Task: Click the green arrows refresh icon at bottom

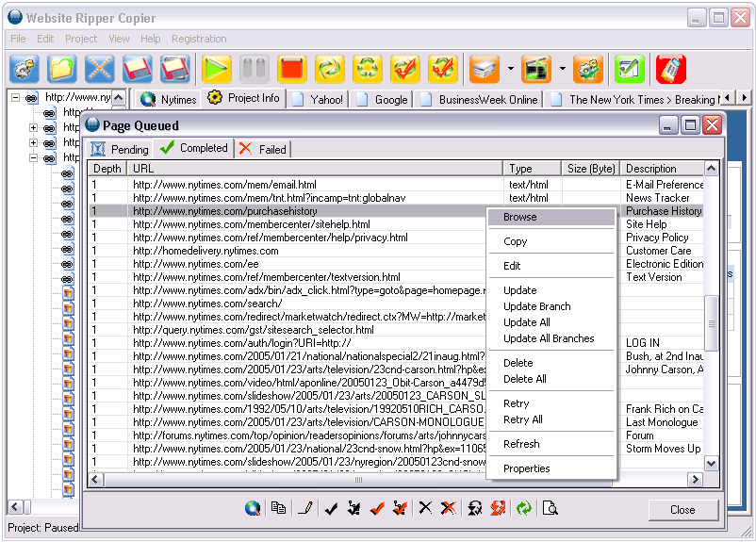Action: coord(523,508)
